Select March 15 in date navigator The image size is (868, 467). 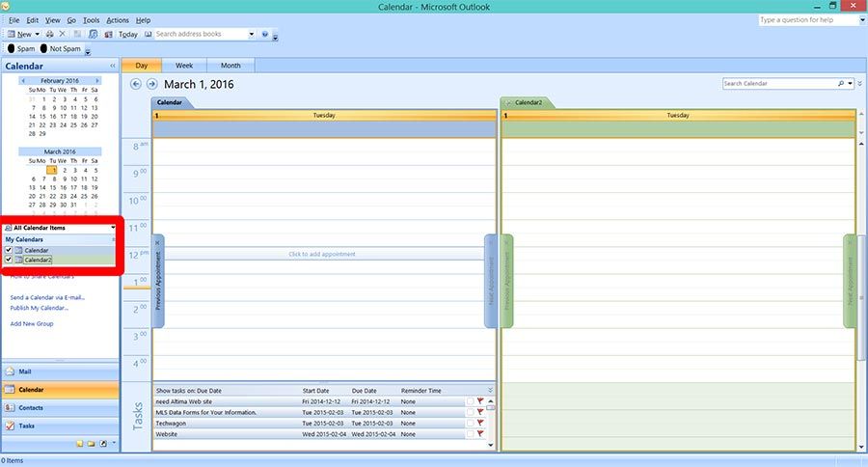point(53,188)
